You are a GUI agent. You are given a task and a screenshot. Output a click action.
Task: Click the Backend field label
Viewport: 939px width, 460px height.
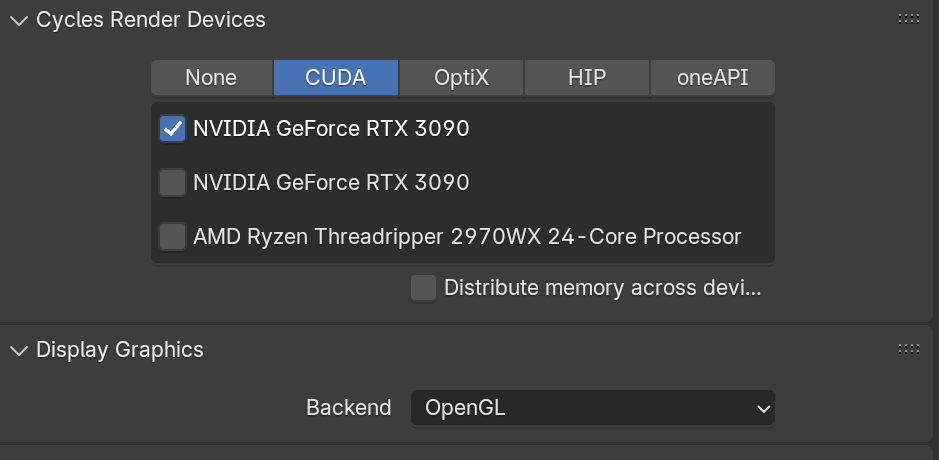(x=348, y=408)
